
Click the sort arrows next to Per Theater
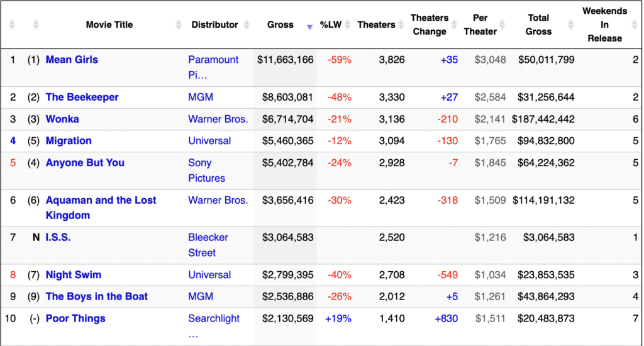click(502, 25)
